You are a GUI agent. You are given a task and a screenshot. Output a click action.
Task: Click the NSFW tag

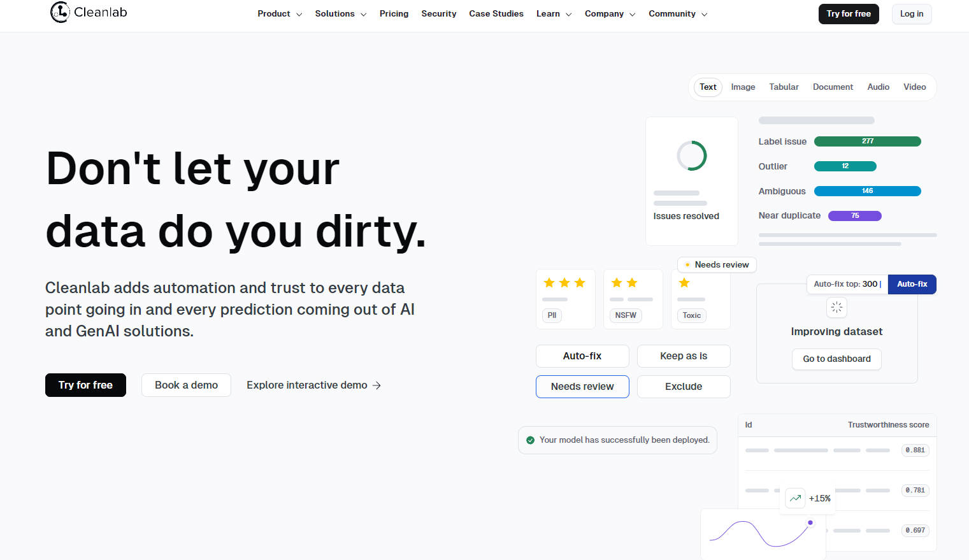[x=626, y=315]
